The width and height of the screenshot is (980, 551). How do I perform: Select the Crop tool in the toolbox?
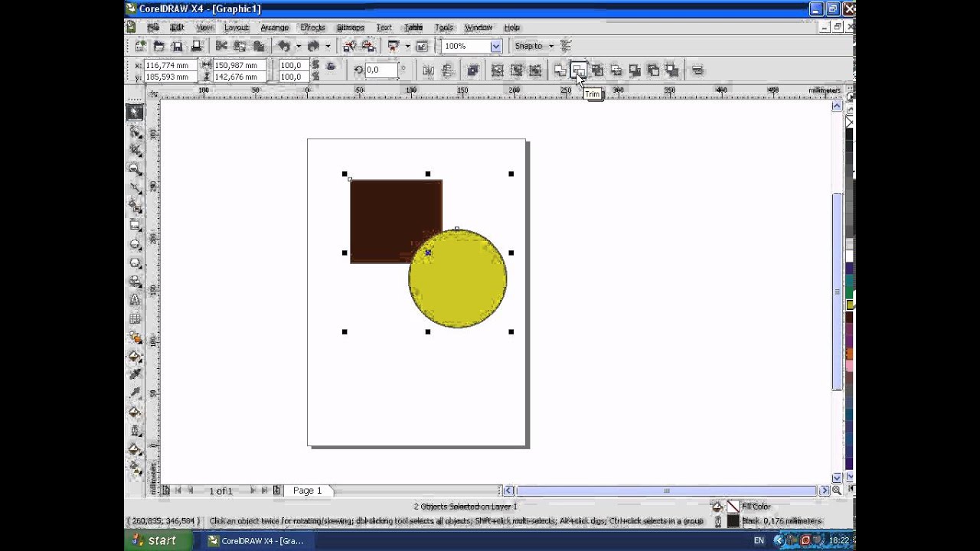pyautogui.click(x=135, y=150)
